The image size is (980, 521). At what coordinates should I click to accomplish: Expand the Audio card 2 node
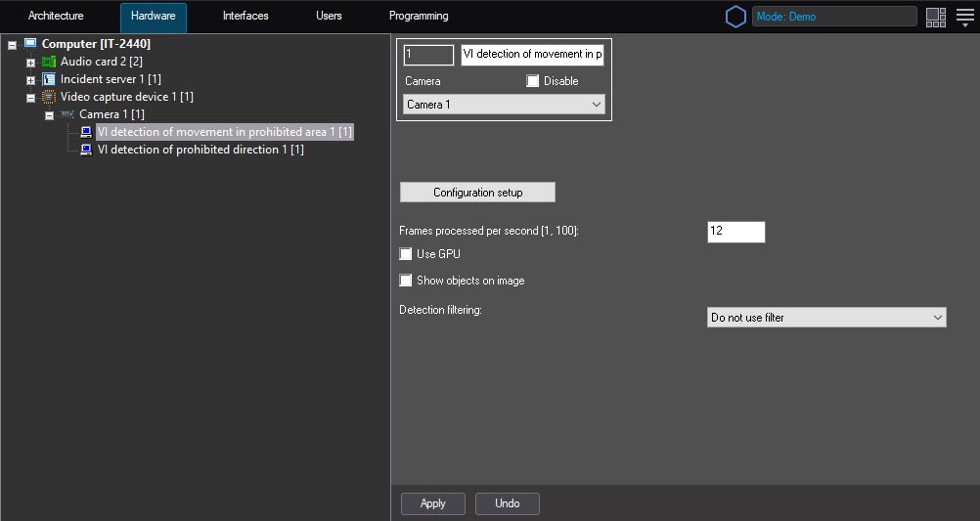click(30, 63)
